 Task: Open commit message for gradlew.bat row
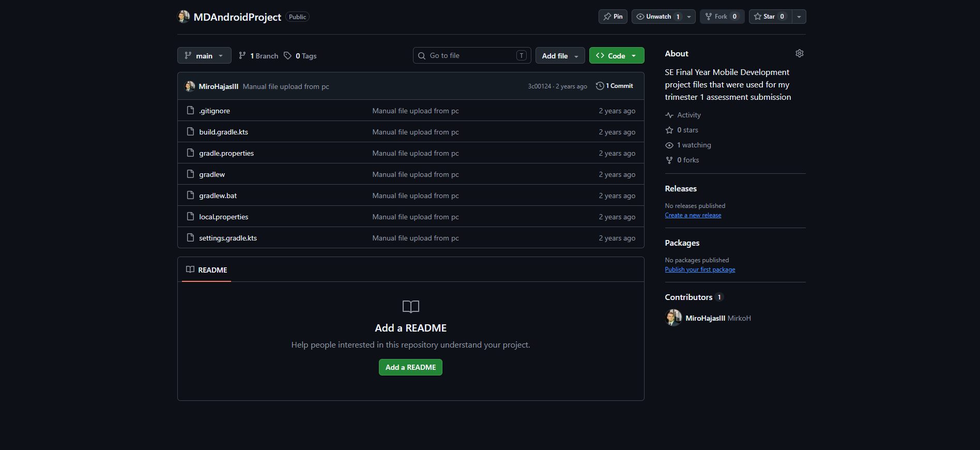point(416,196)
